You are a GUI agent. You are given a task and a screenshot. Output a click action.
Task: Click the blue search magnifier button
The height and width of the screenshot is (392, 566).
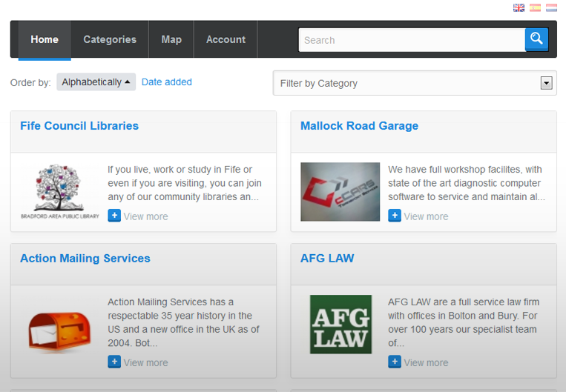(x=536, y=39)
